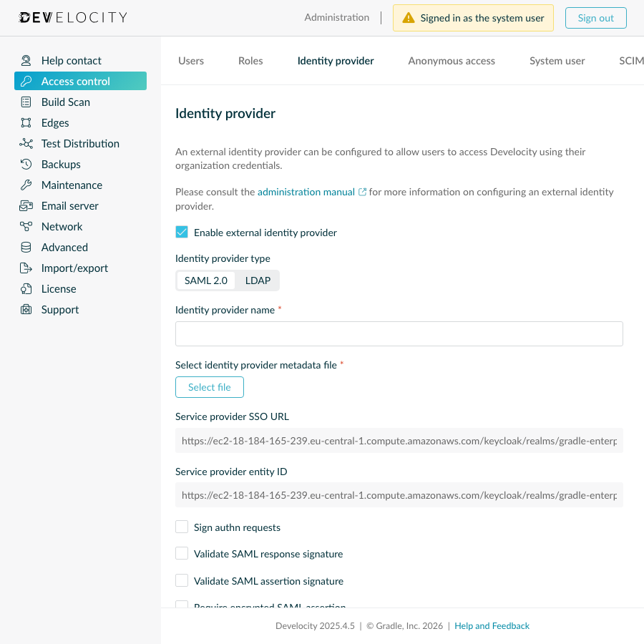Click the Test Distribution icon
This screenshot has width=644, height=644.
click(26, 143)
